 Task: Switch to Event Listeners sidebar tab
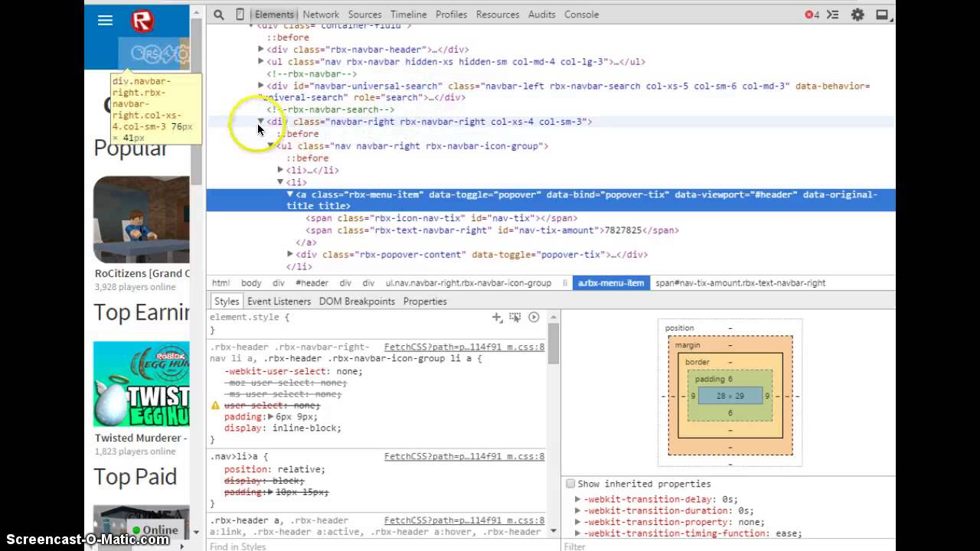(279, 302)
